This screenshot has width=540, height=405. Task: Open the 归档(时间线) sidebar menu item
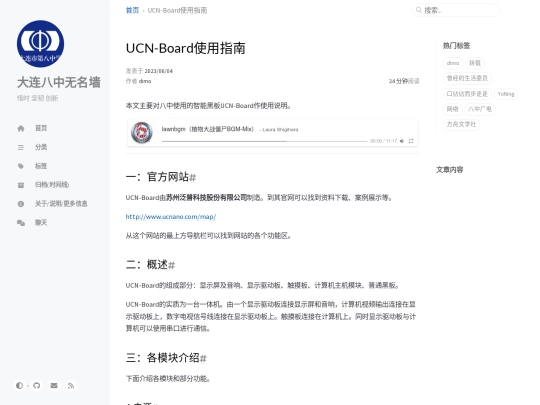(52, 185)
